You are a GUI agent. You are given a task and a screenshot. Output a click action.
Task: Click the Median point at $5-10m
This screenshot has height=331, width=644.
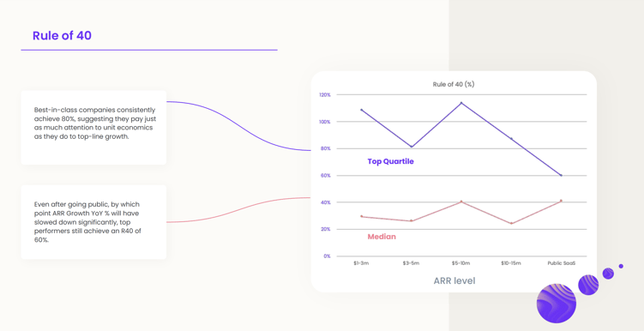point(461,202)
